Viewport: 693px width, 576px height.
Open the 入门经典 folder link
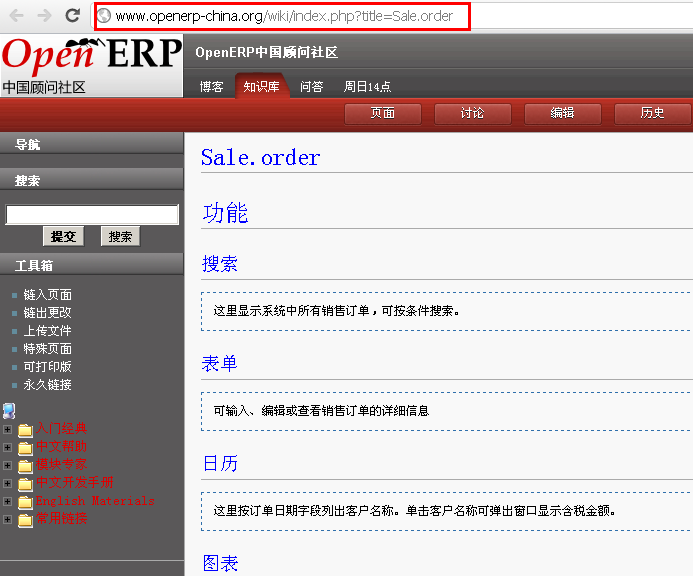pyautogui.click(x=61, y=428)
